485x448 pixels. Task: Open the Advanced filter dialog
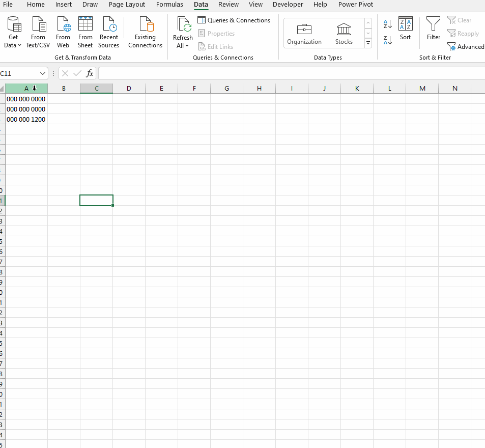(465, 46)
